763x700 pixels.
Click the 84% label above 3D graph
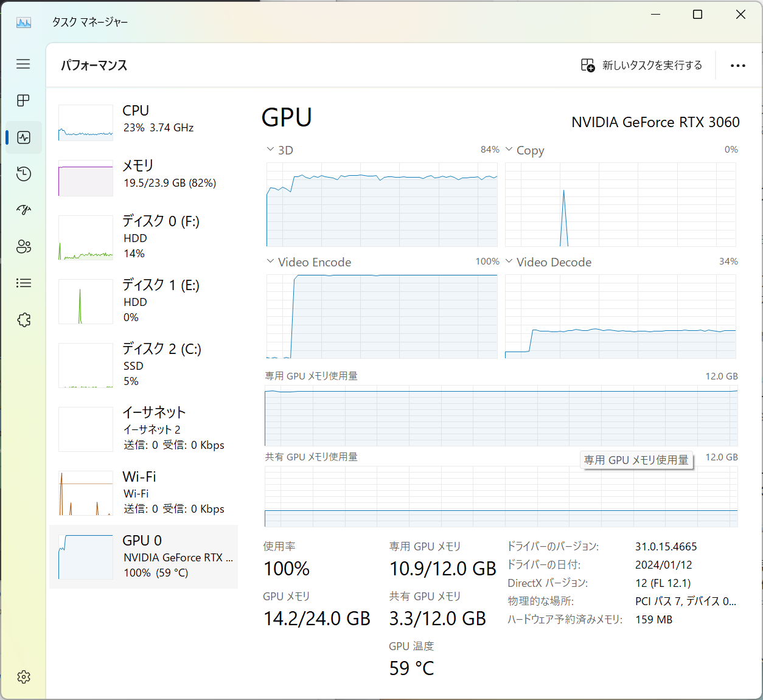point(490,150)
